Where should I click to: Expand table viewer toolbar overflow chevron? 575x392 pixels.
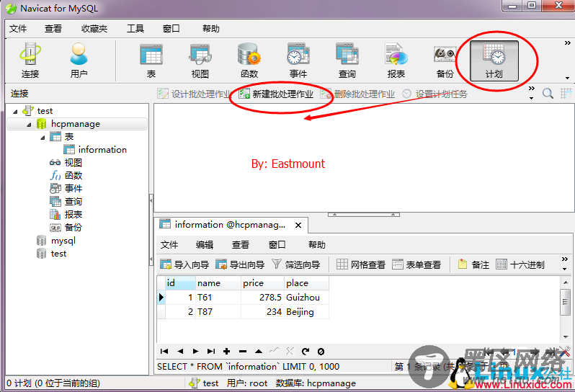(x=565, y=259)
